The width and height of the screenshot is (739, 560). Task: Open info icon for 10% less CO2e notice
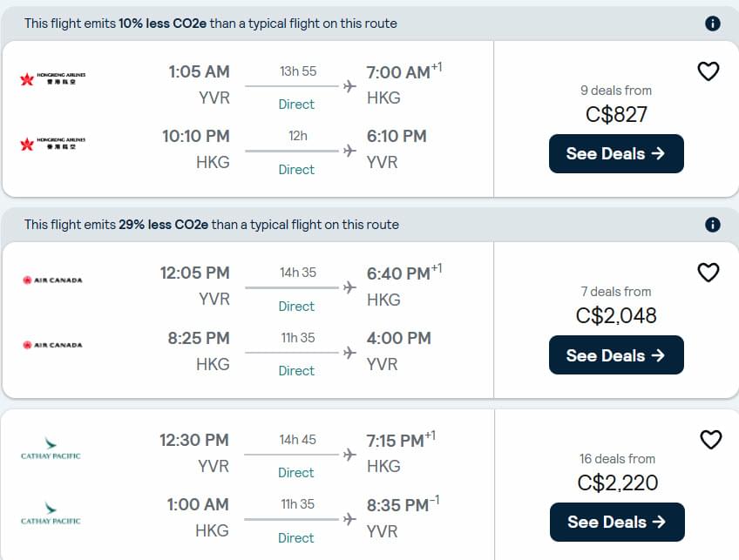pyautogui.click(x=713, y=23)
